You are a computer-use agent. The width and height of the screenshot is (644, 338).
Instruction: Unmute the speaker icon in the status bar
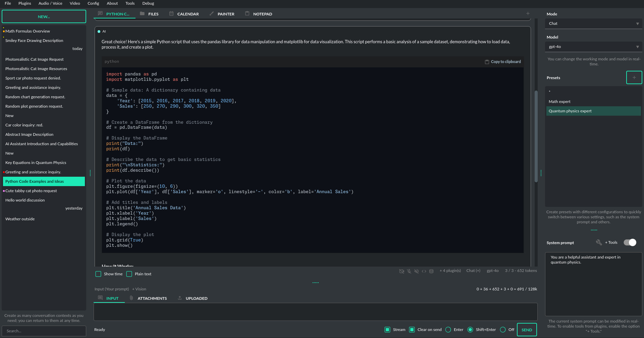416,271
